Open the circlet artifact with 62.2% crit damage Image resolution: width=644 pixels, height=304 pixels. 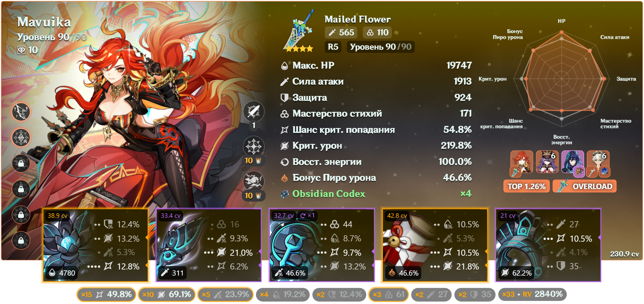point(548,245)
